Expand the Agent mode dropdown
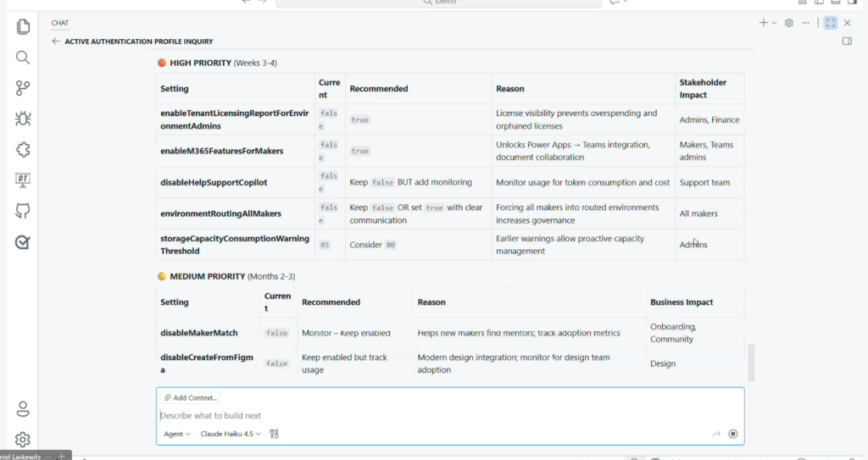The width and height of the screenshot is (868, 460). click(x=177, y=434)
